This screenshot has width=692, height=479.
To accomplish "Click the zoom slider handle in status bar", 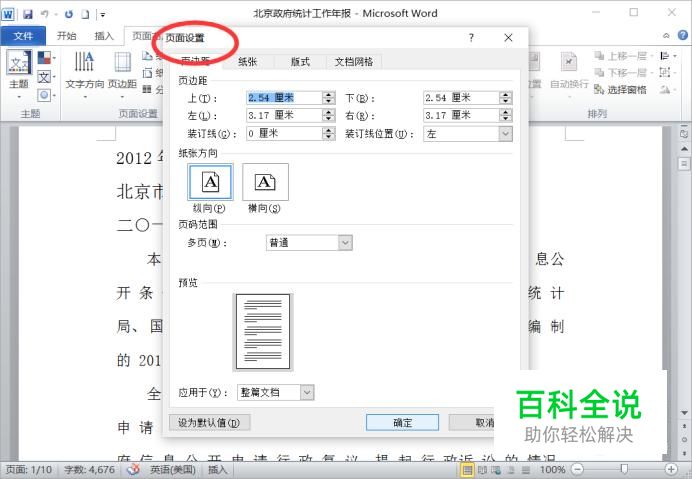I will coord(624,469).
